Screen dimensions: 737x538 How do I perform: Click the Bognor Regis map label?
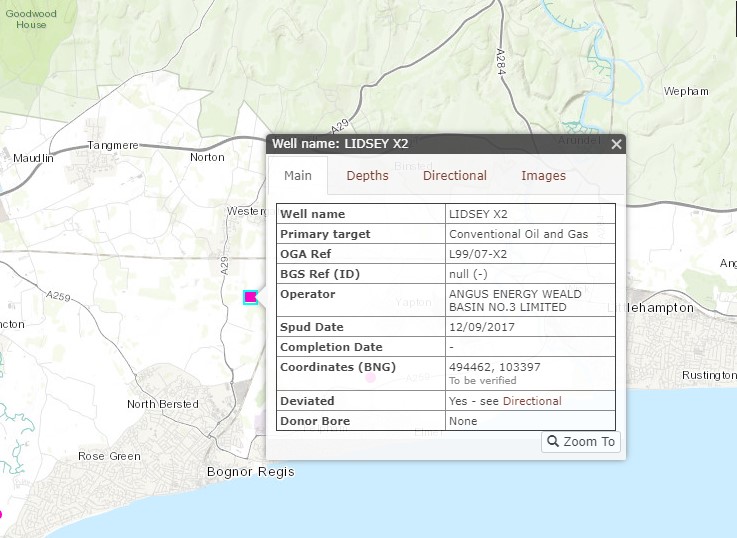pos(250,472)
